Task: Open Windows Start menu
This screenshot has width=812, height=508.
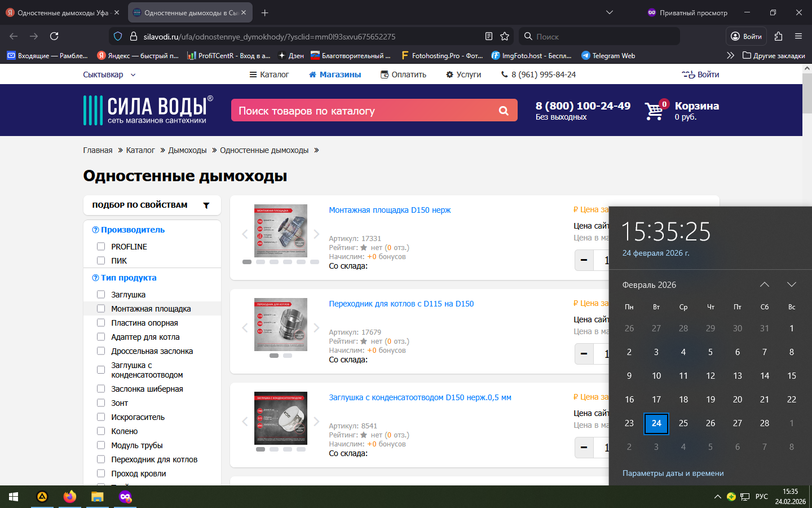Action: [14, 497]
